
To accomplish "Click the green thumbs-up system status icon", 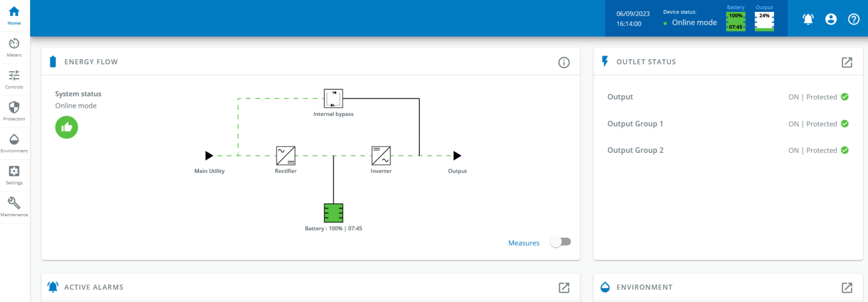I will pos(67,127).
